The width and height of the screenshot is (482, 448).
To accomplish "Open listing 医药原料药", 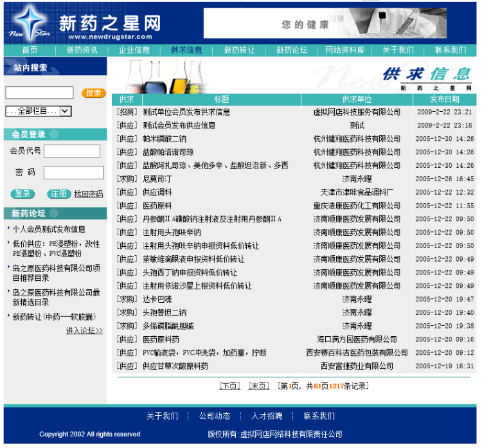I will pyautogui.click(x=161, y=339).
